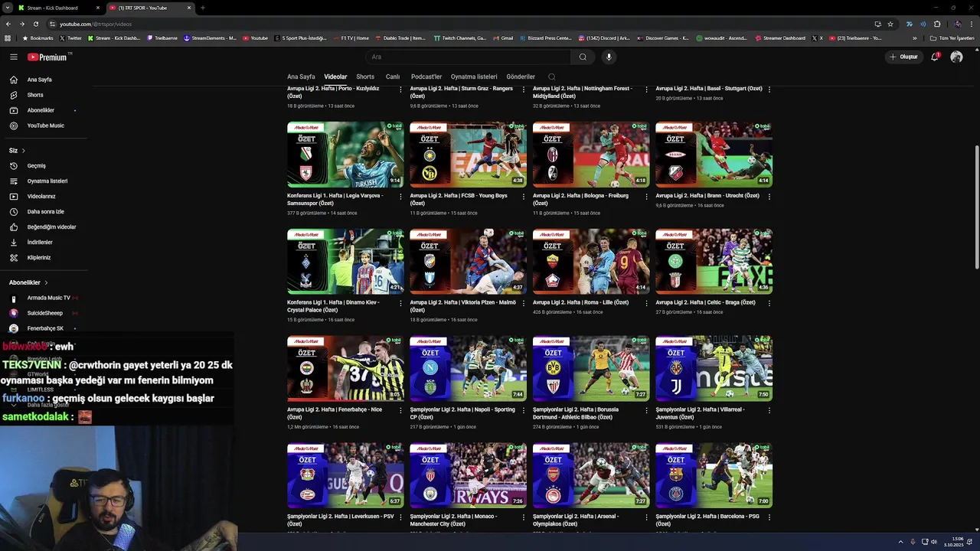Click the page vertical scrollbar
The image size is (980, 551).
[976, 207]
